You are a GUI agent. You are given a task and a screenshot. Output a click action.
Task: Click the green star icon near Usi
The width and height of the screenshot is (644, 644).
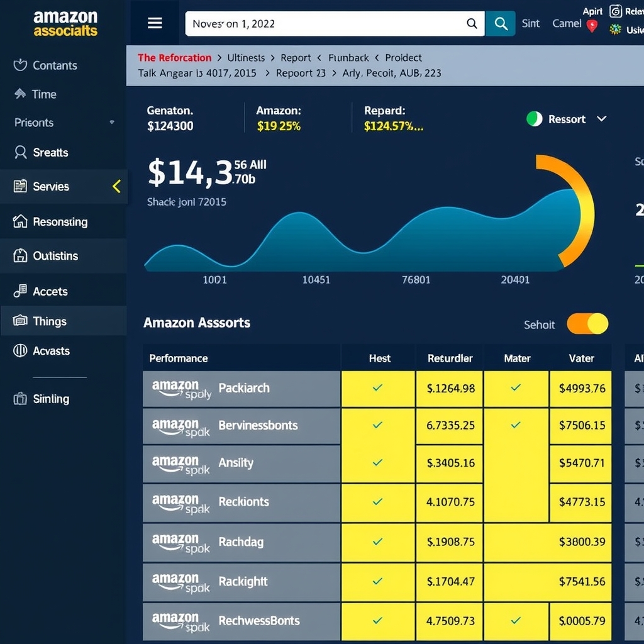tap(615, 30)
